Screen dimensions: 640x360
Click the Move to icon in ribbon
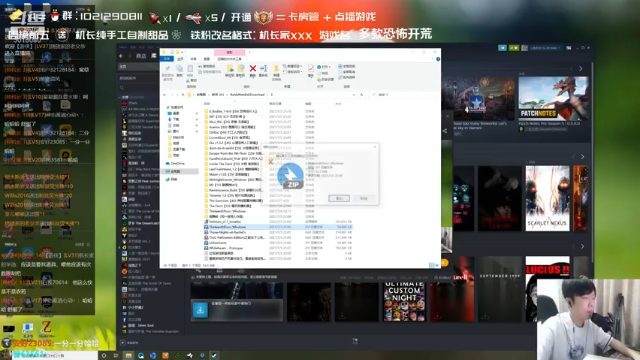230,69
